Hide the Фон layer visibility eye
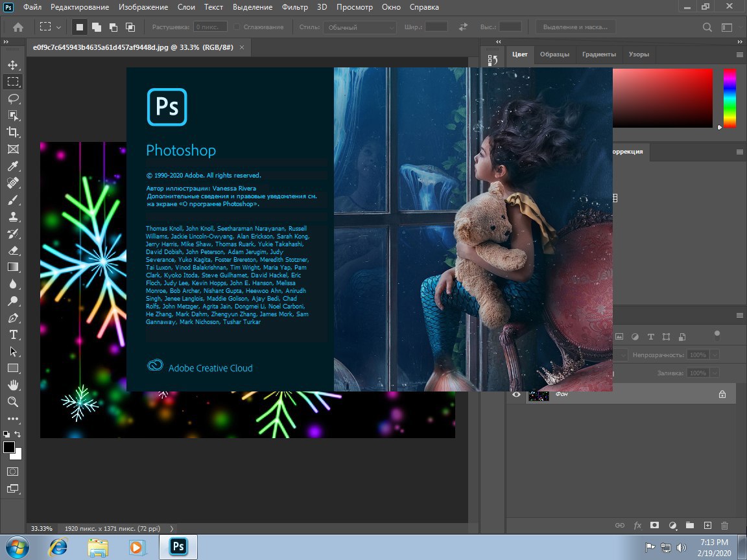This screenshot has height=560, width=747. pos(516,394)
